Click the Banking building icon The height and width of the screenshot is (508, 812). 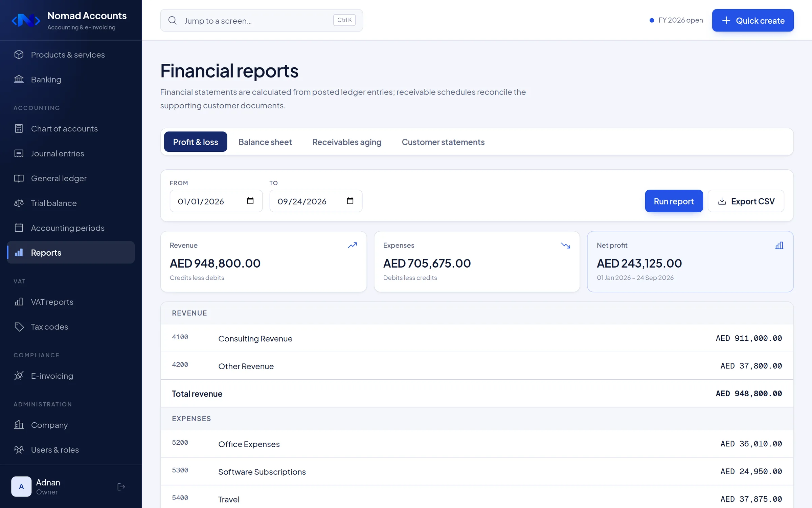[x=19, y=79]
